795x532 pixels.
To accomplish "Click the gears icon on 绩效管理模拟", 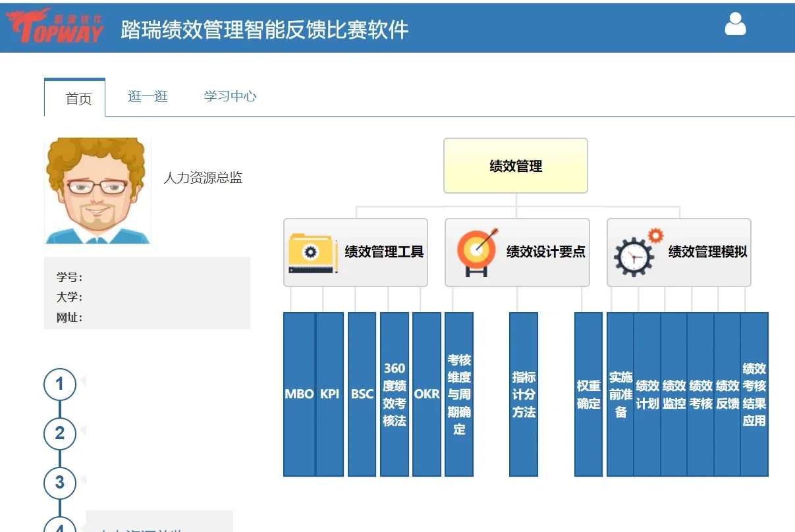I will 634,252.
